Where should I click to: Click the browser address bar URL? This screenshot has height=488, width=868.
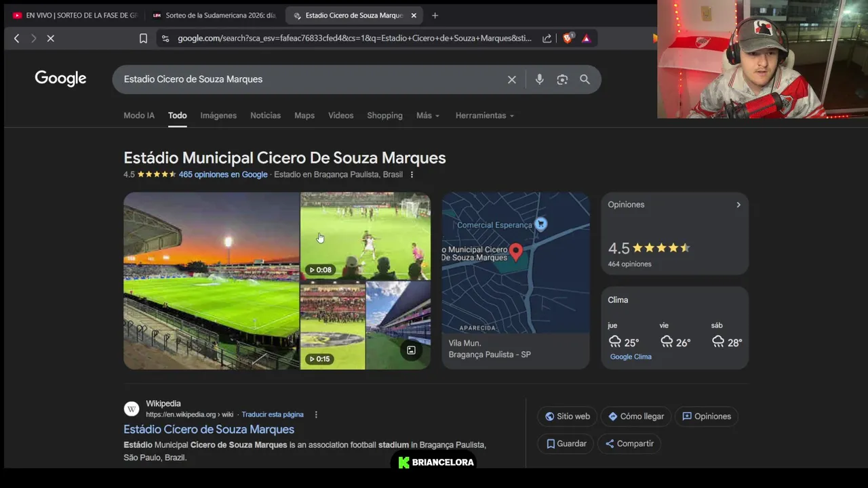(355, 39)
